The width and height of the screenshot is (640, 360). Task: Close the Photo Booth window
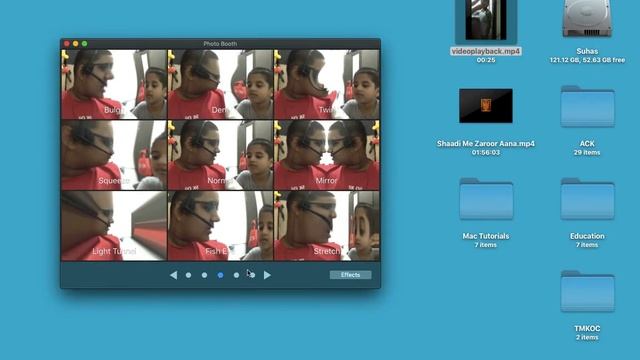point(67,44)
